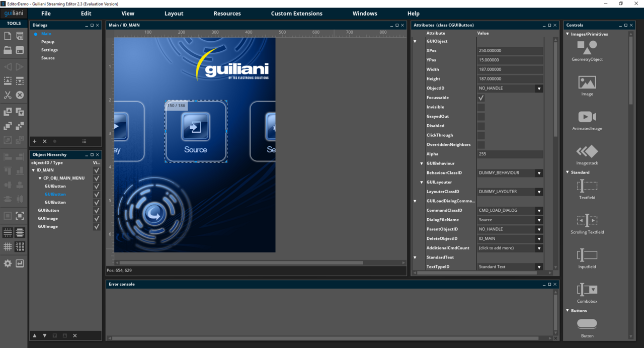Collapse the Images/Primitives controls section

[x=568, y=34]
